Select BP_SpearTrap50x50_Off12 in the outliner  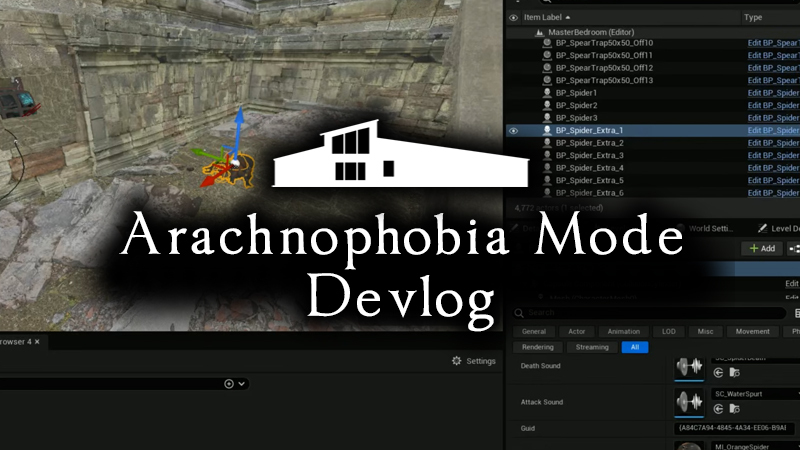604,68
